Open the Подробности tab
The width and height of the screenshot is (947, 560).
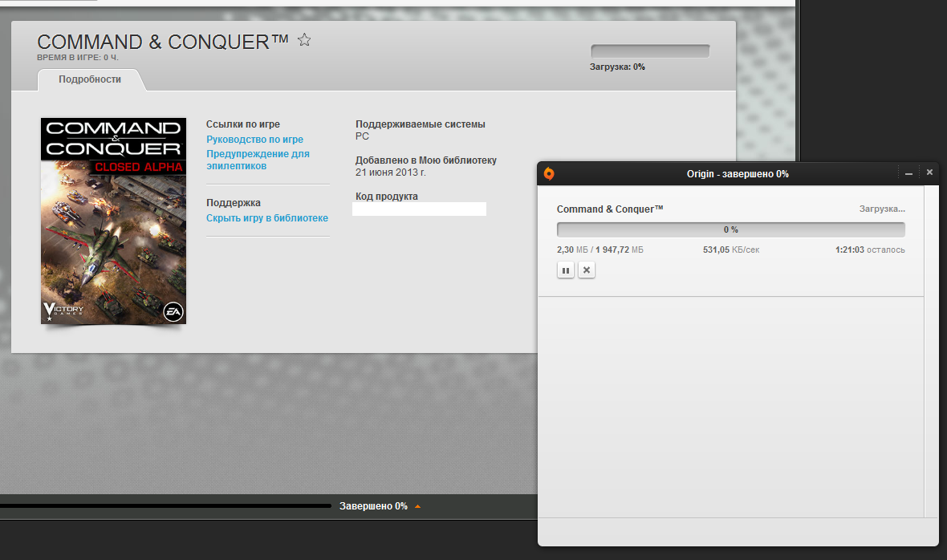point(90,79)
